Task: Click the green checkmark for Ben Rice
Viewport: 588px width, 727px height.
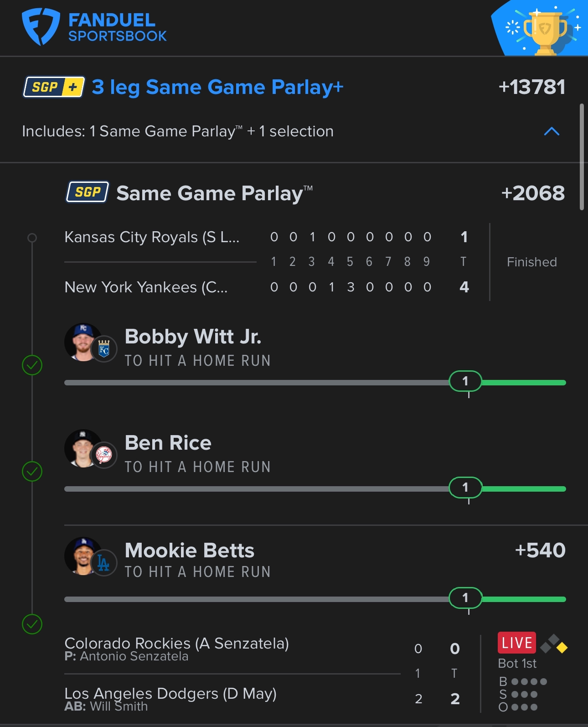Action: 32,471
